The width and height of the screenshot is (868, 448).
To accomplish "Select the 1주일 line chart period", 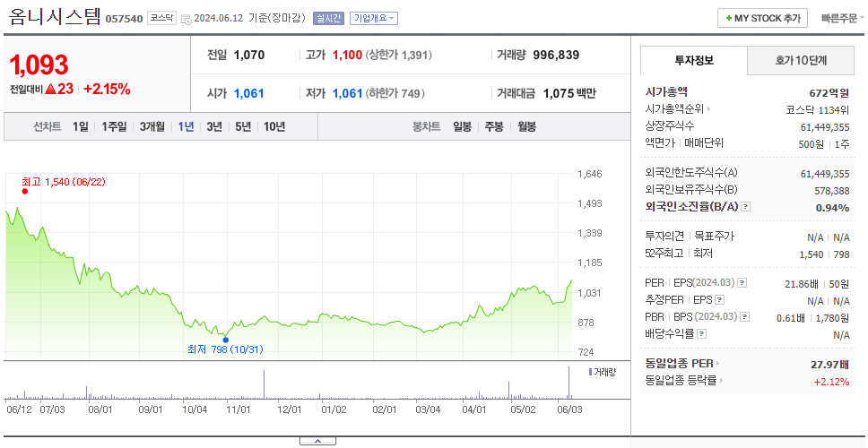I will click(114, 126).
